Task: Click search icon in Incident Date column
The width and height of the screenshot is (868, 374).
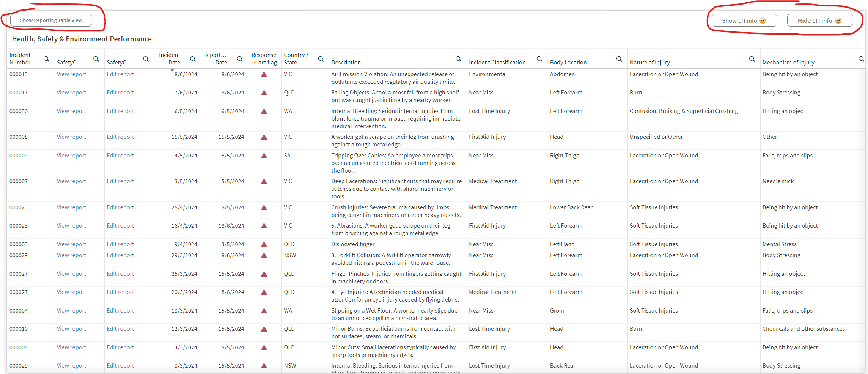Action: 193,59
